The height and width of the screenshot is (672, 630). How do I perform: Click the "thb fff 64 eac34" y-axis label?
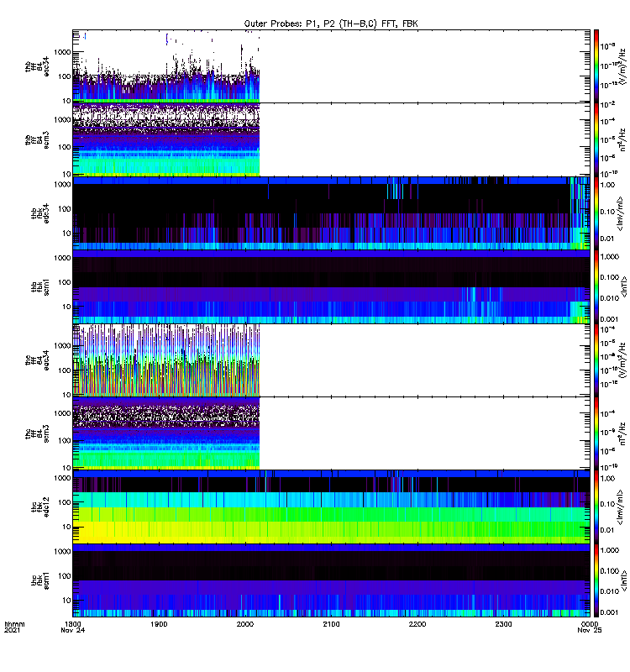37,66
